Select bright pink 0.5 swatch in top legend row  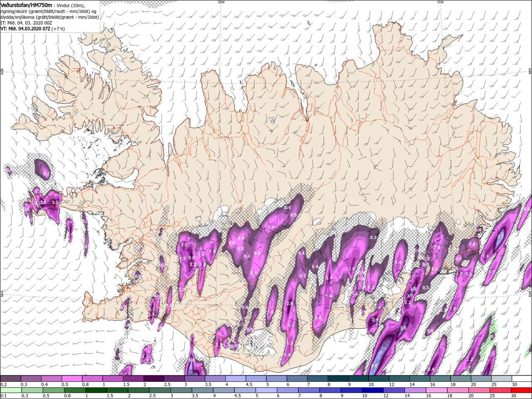(71, 379)
